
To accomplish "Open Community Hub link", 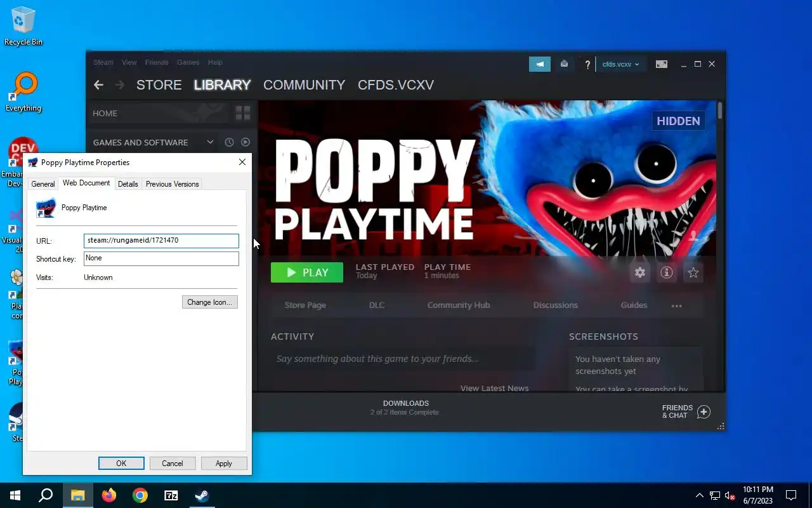I will click(x=459, y=305).
